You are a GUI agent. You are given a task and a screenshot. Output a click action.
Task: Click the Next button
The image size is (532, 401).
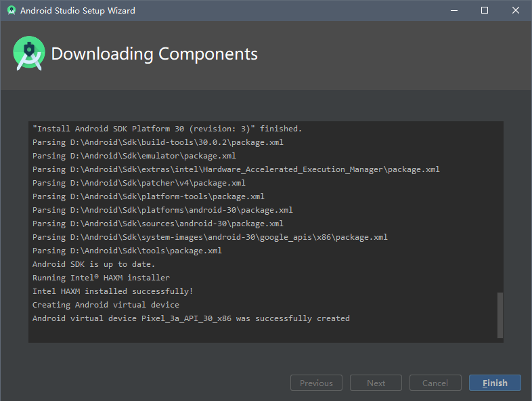click(x=376, y=383)
